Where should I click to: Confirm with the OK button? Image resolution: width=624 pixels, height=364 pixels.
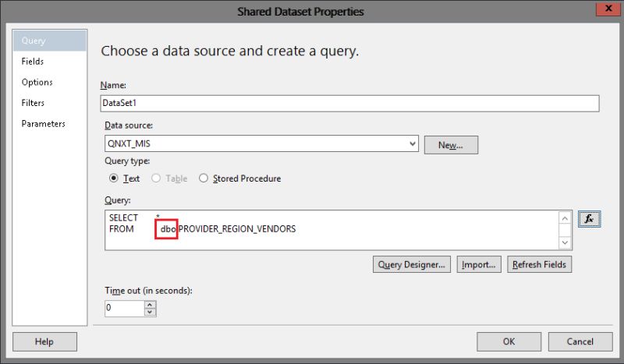(509, 341)
